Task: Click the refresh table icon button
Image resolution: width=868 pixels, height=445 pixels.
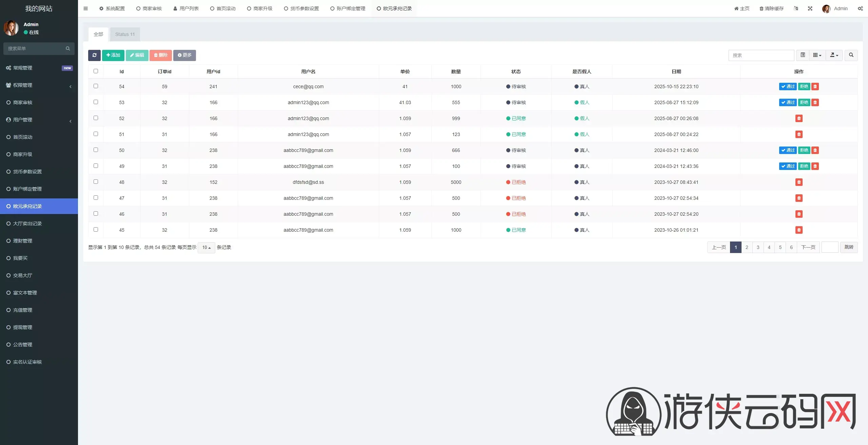Action: pos(94,55)
